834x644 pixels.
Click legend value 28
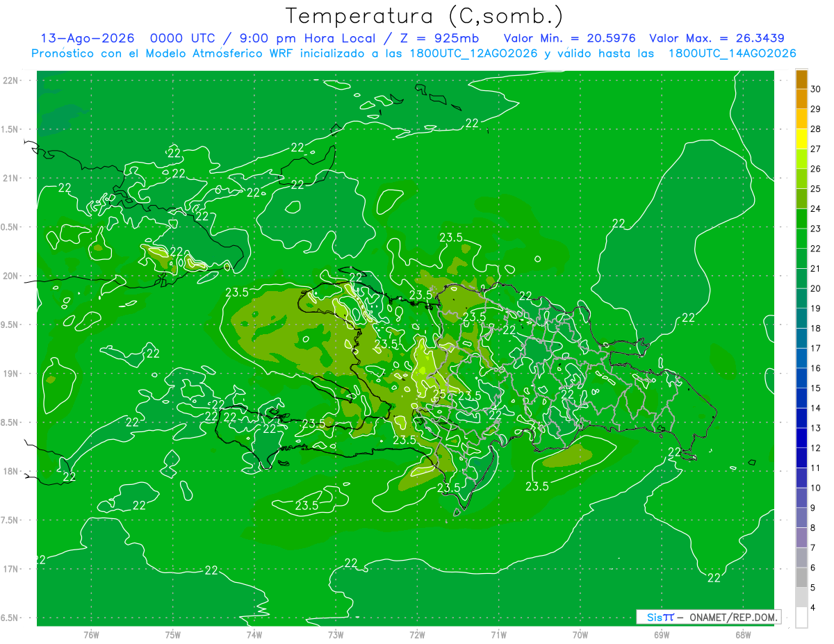(816, 129)
